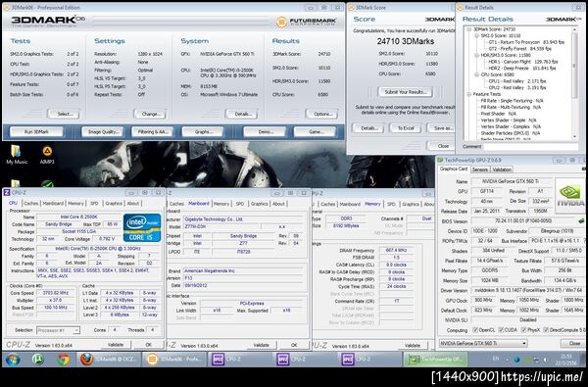Switch to Firefox 3DMark06 @ OCZ taskbar window
The height and width of the screenshot is (387, 588).
pyautogui.click(x=110, y=360)
